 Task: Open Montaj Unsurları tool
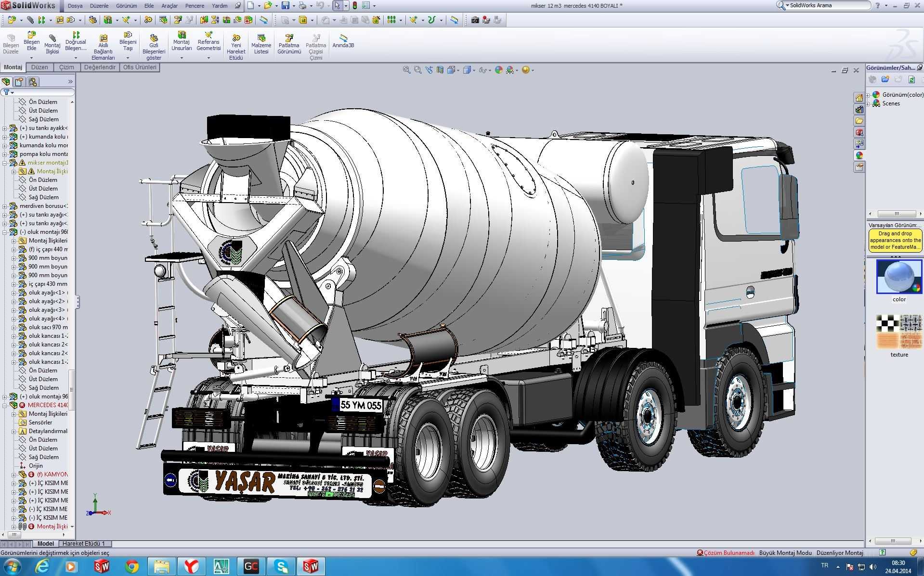coord(182,41)
